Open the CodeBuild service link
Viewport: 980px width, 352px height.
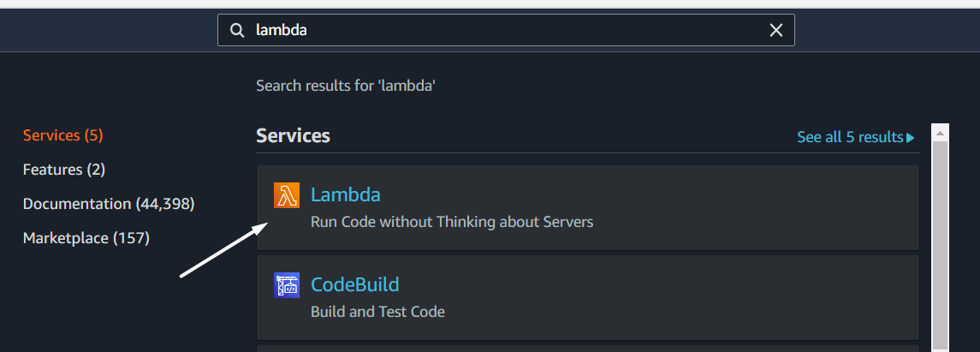[355, 284]
